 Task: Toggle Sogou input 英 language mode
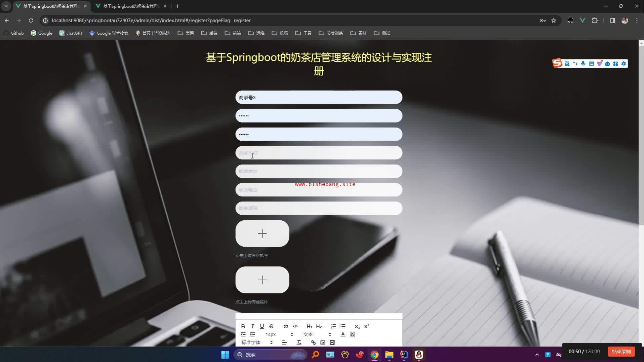click(567, 64)
